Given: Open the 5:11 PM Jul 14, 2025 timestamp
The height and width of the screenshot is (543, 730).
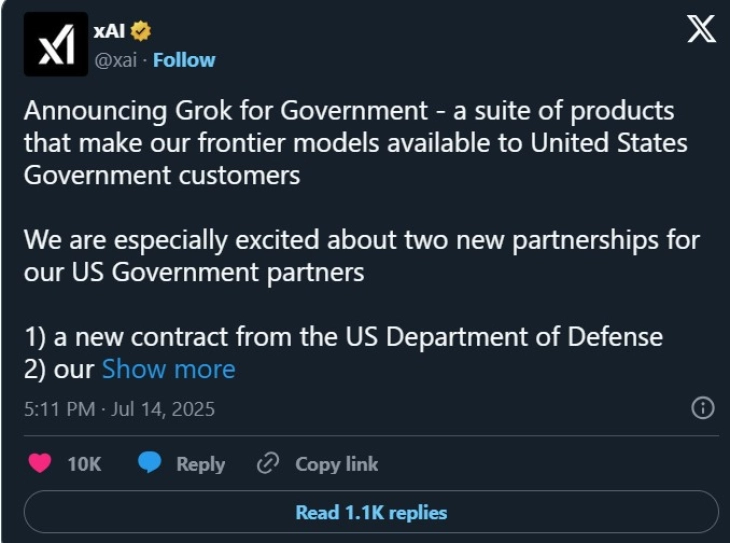Looking at the screenshot, I should tap(119, 409).
